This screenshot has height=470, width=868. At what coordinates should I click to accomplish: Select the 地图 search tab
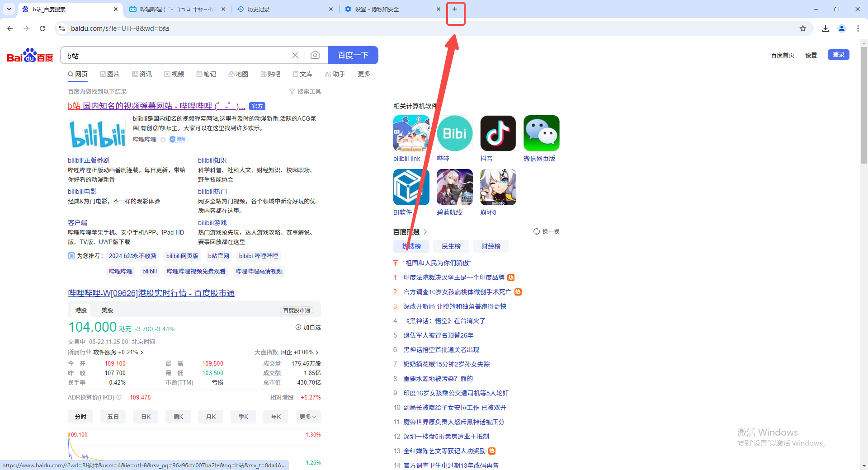[238, 74]
